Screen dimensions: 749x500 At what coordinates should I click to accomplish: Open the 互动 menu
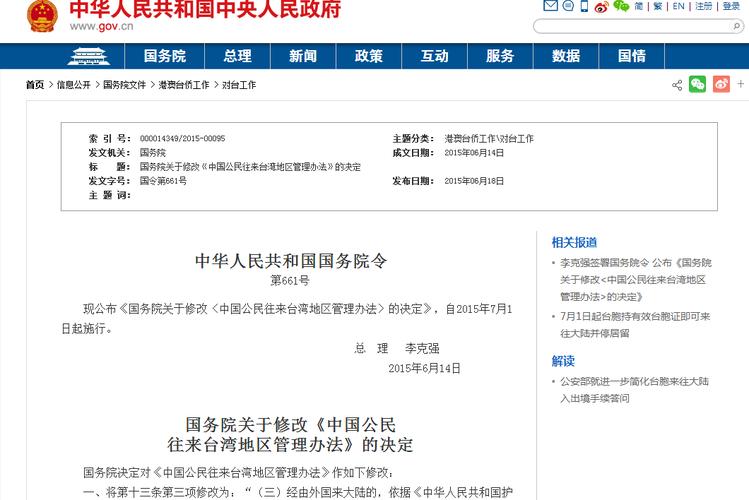(x=434, y=56)
